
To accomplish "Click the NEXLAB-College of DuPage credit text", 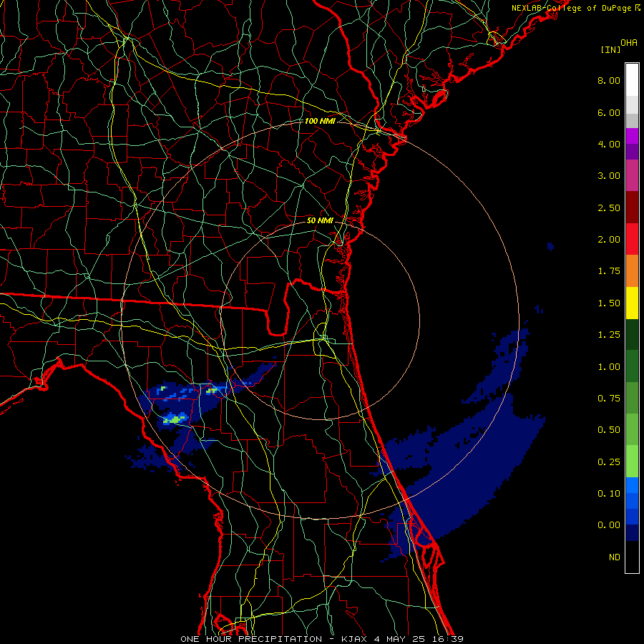I will 575,8.
